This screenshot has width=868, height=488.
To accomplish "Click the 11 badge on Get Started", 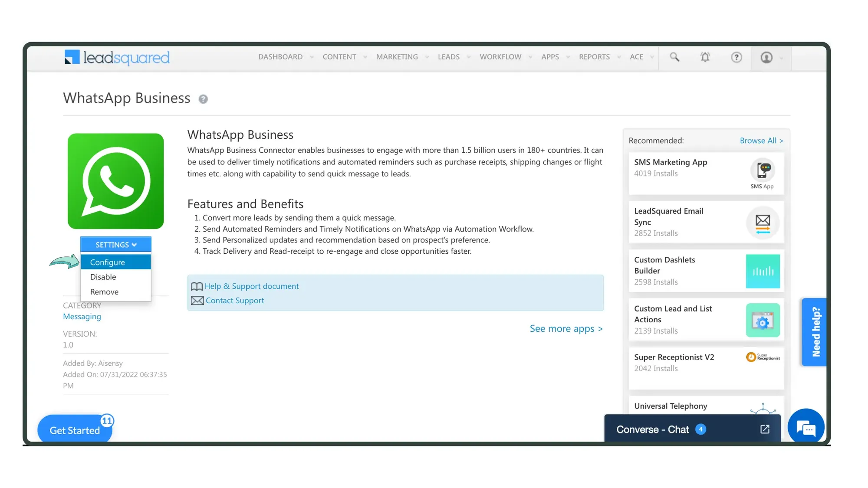I will [x=107, y=420].
